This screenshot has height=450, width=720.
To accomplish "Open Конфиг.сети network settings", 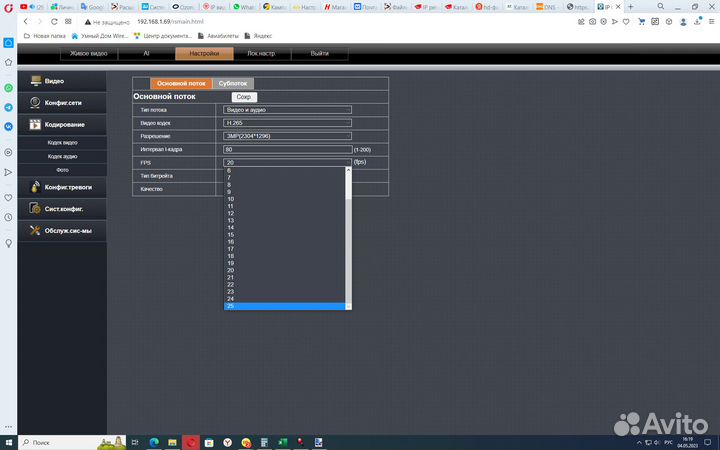I will point(62,102).
